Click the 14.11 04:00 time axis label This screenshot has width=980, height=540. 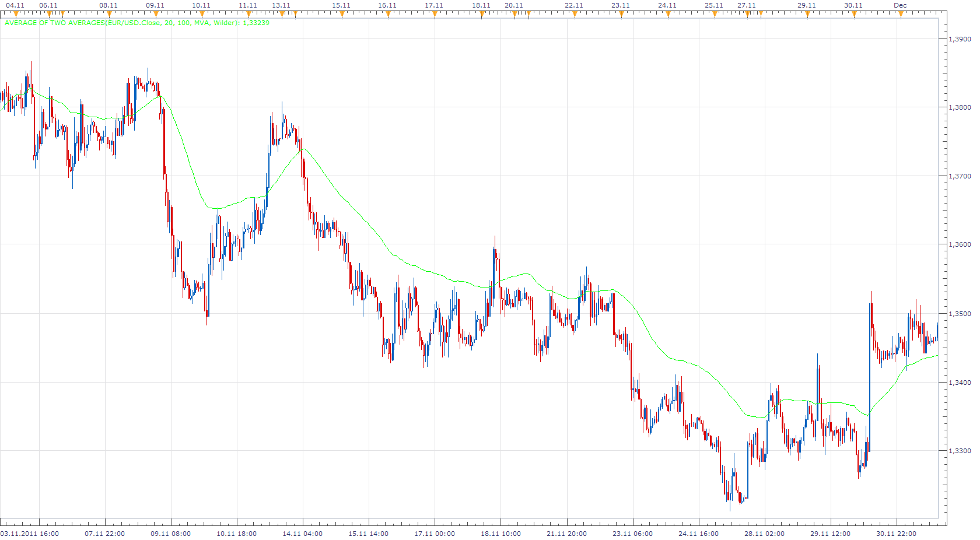tap(302, 534)
